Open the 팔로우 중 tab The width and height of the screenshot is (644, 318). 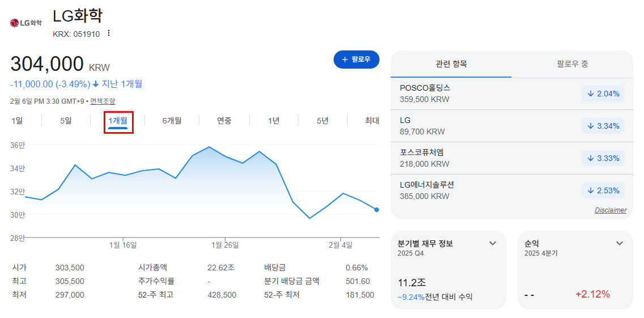click(x=573, y=64)
